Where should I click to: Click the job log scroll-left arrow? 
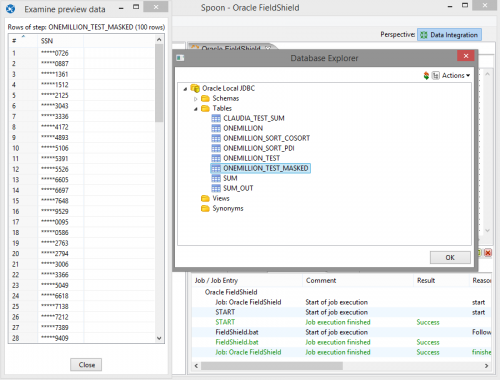(x=196, y=366)
